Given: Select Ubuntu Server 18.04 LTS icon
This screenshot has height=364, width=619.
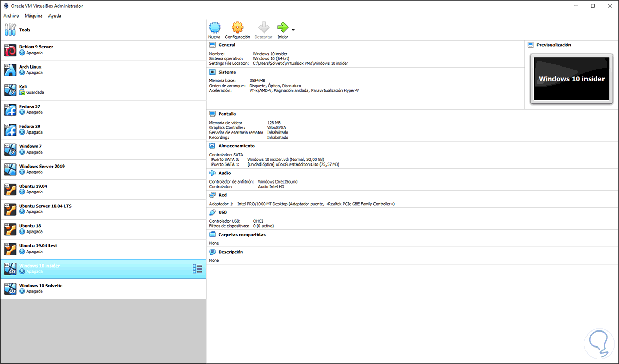Looking at the screenshot, I should pyautogui.click(x=10, y=209).
